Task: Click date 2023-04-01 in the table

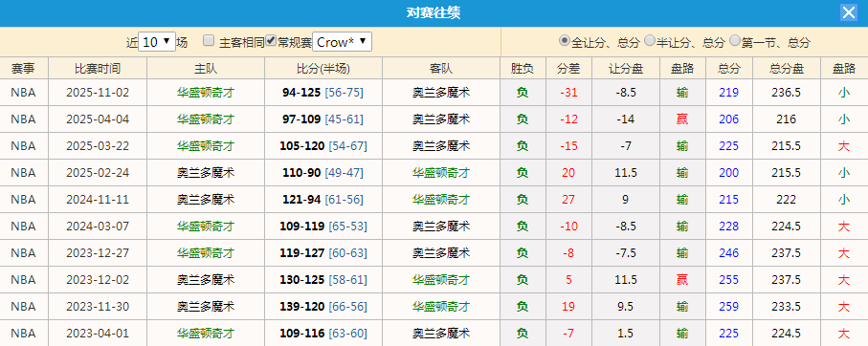Action: pyautogui.click(x=98, y=334)
